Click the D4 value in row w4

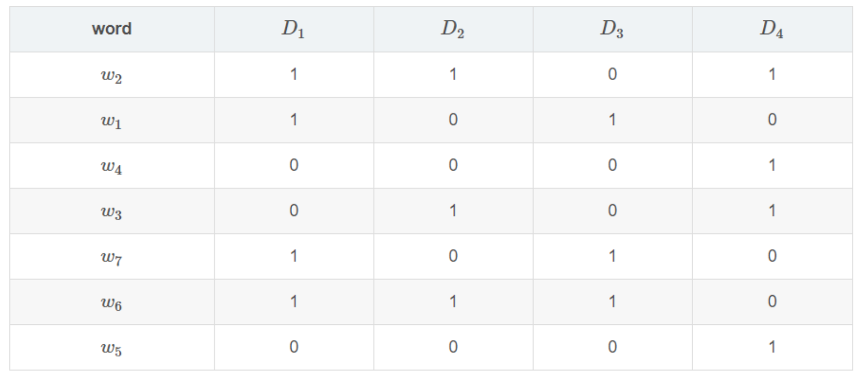click(x=772, y=165)
